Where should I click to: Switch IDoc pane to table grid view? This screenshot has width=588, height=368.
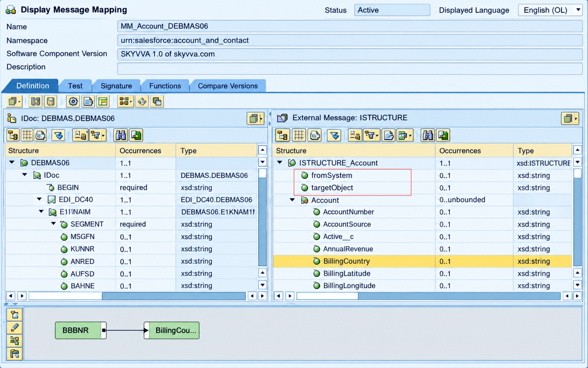(x=27, y=135)
